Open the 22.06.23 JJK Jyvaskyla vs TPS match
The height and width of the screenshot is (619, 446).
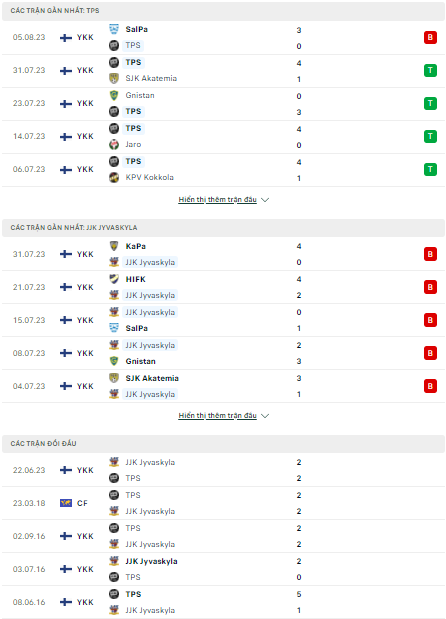coord(223,470)
